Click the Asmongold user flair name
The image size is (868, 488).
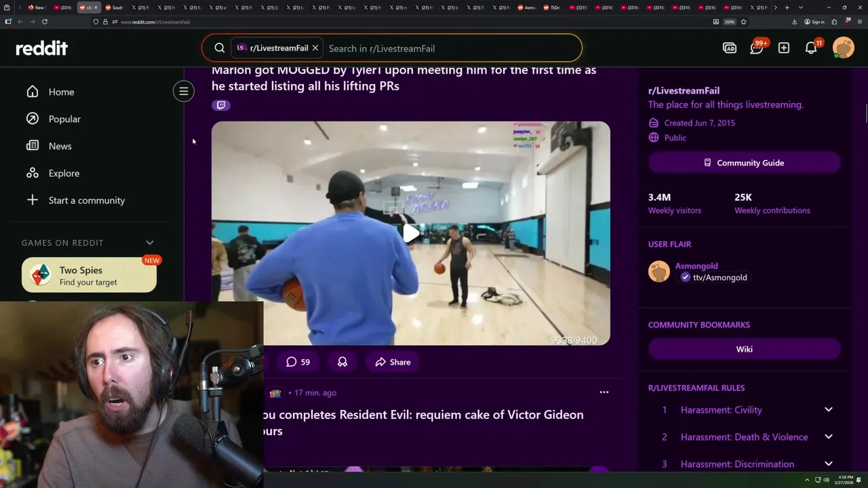(x=696, y=266)
